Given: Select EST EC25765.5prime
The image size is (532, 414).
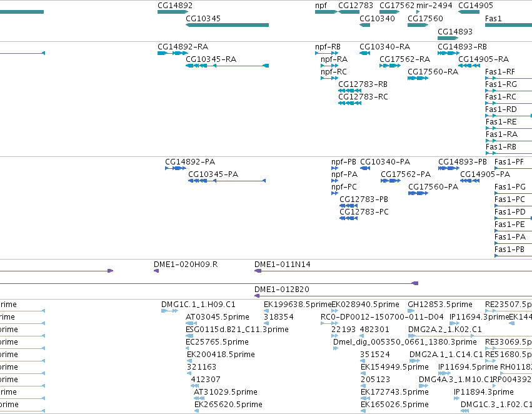Looking at the screenshot, I should [x=188, y=348].
